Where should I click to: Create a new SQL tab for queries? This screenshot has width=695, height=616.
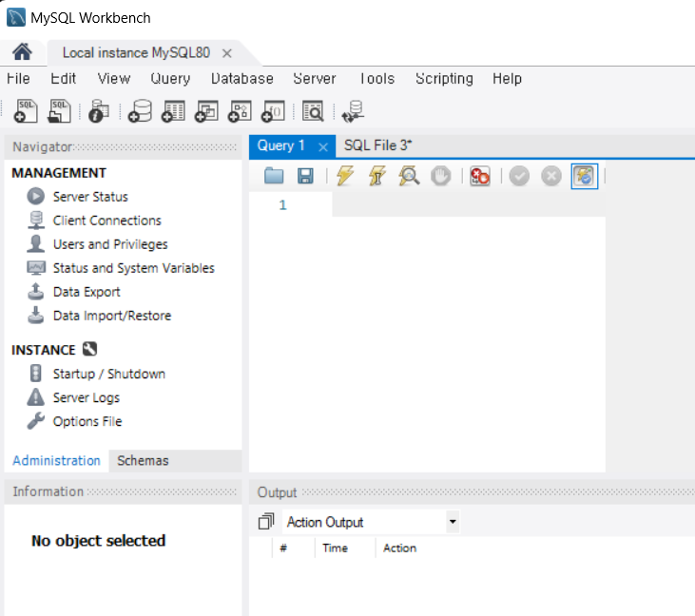[26, 111]
